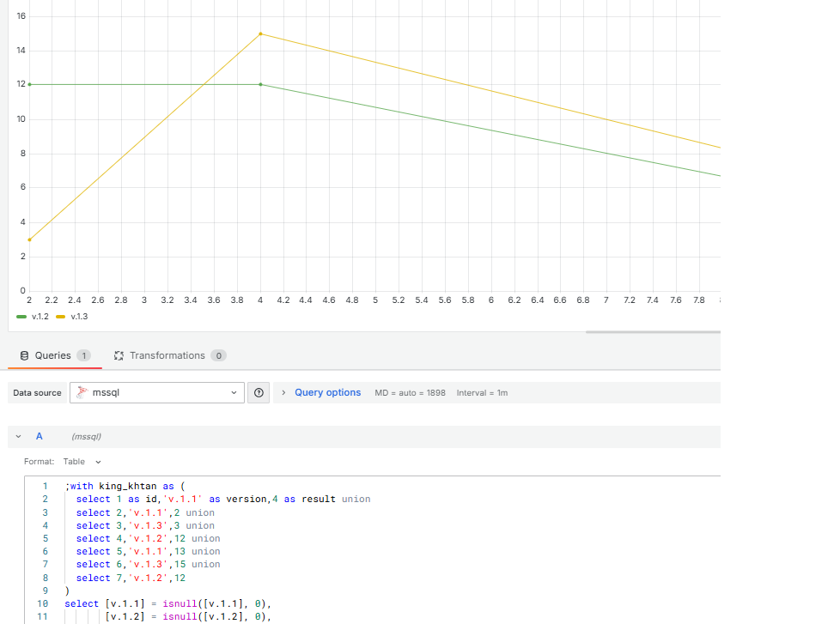Screen dimensions: 840x624
Task: Open the Format Table dropdown
Action: [x=82, y=461]
